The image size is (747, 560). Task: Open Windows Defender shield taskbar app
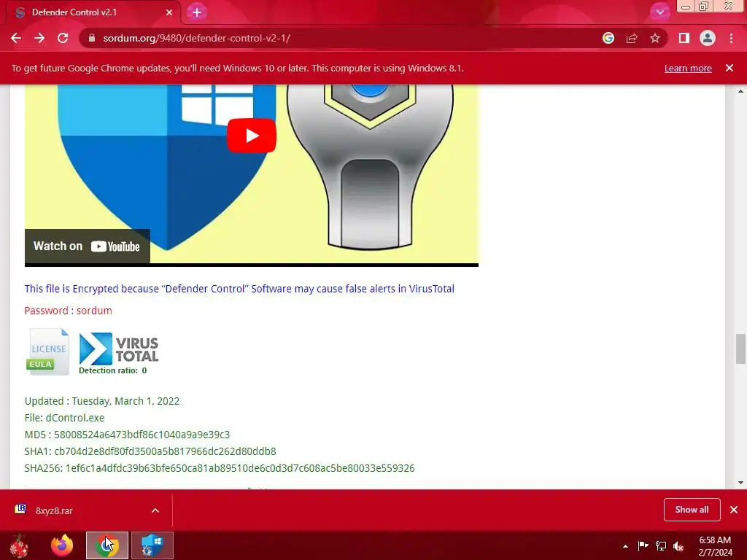click(152, 545)
